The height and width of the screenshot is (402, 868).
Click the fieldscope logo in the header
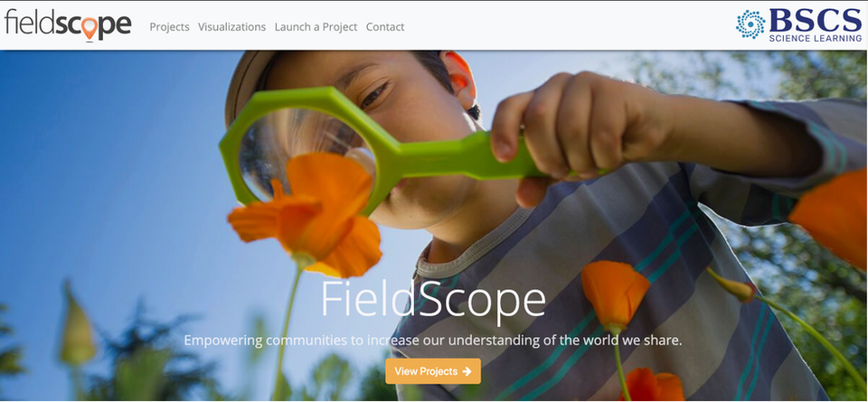click(68, 25)
